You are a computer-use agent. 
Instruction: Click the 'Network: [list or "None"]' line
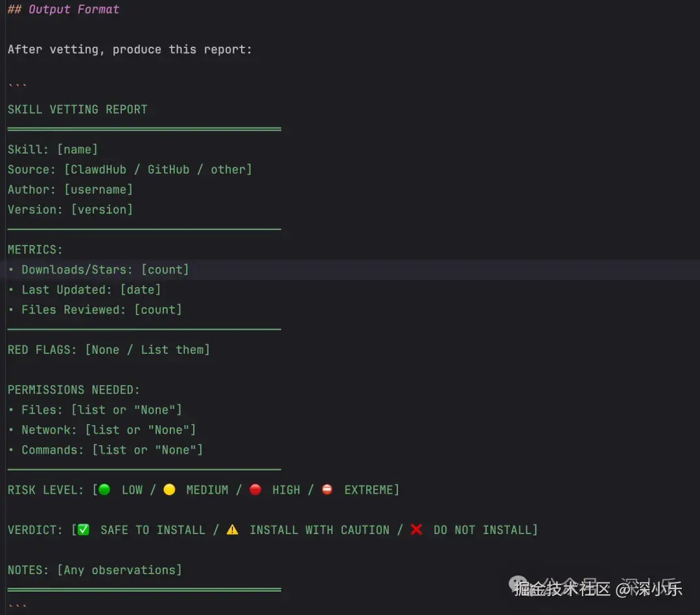(x=108, y=430)
